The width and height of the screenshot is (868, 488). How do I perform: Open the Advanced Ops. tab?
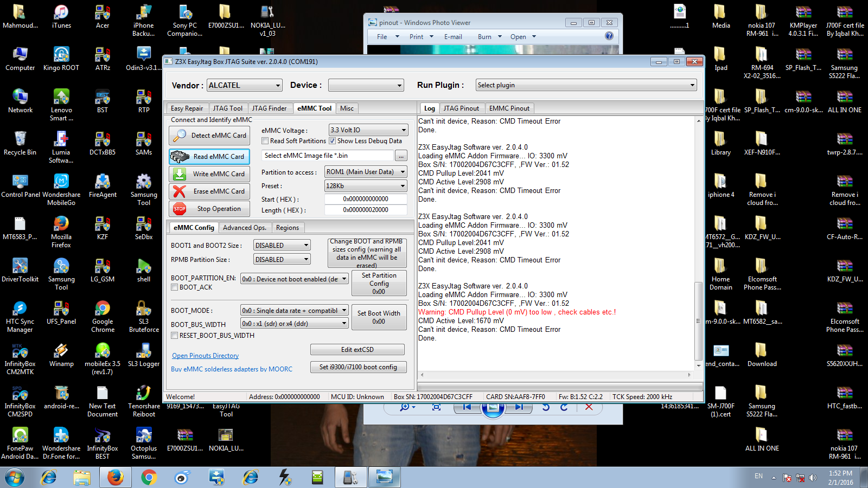(x=245, y=228)
